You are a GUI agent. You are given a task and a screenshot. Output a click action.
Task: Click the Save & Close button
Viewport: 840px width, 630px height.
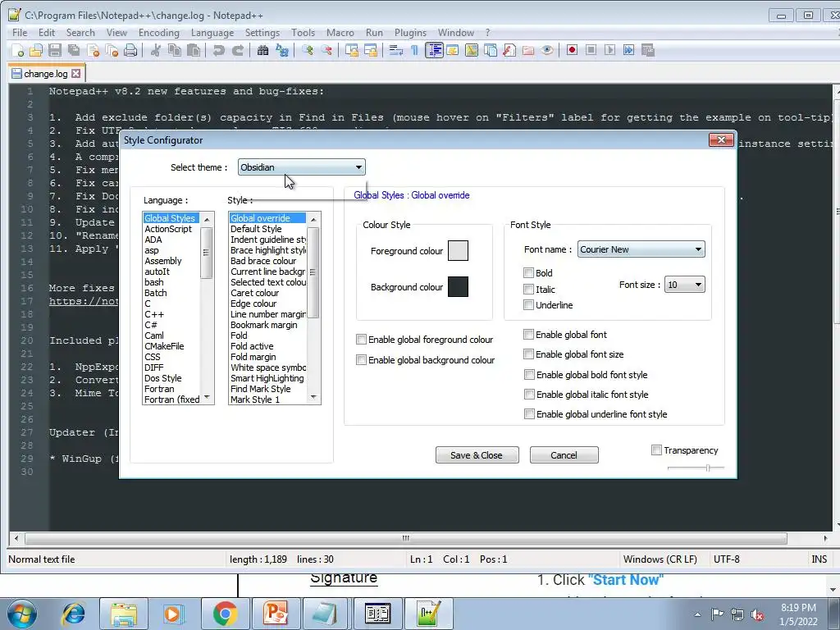(477, 454)
